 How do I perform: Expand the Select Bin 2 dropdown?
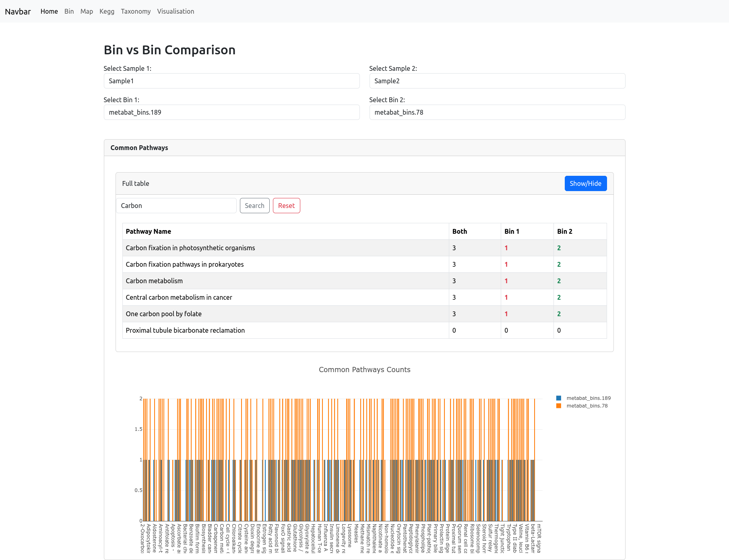pos(497,112)
